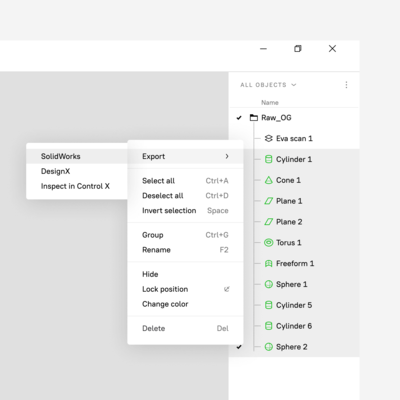Toggle the checkmark beside Raw_OG

[x=239, y=118]
